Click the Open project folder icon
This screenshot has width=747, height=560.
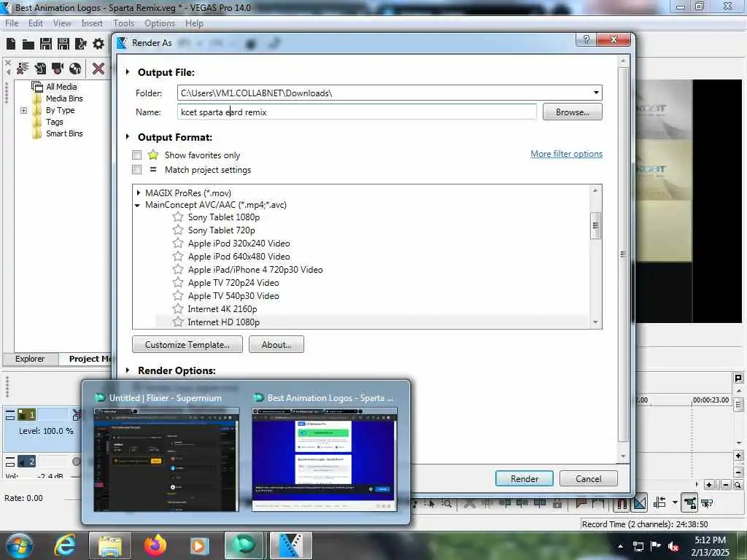(x=28, y=44)
